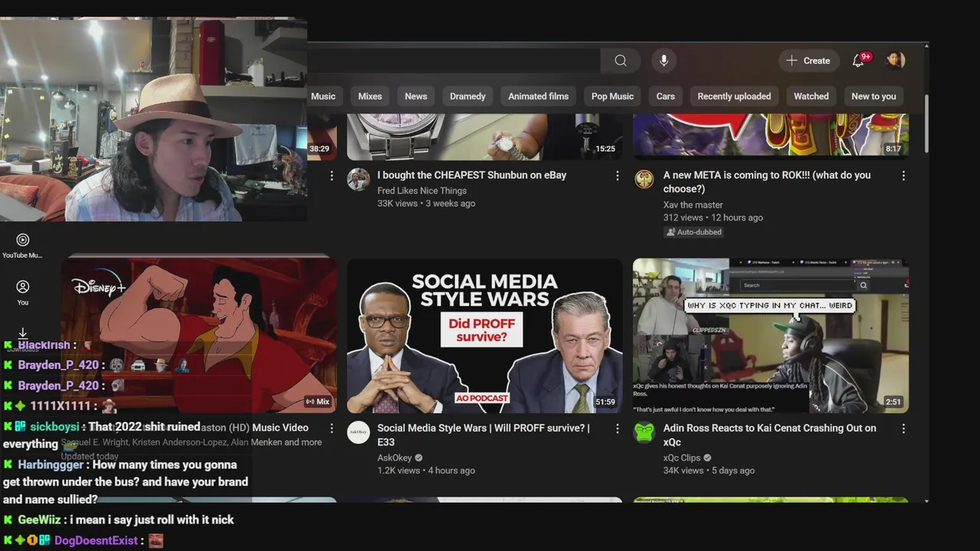Click the Auto-dubbed badge

click(694, 232)
